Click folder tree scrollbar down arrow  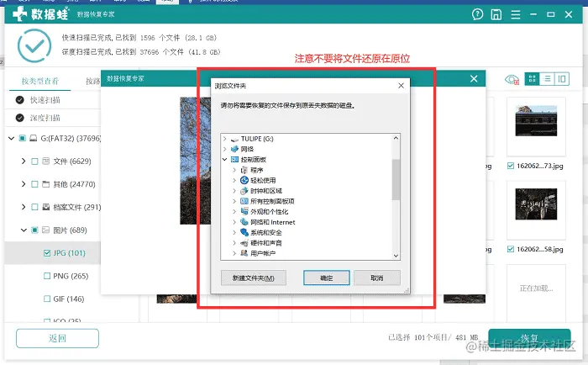[x=396, y=256]
